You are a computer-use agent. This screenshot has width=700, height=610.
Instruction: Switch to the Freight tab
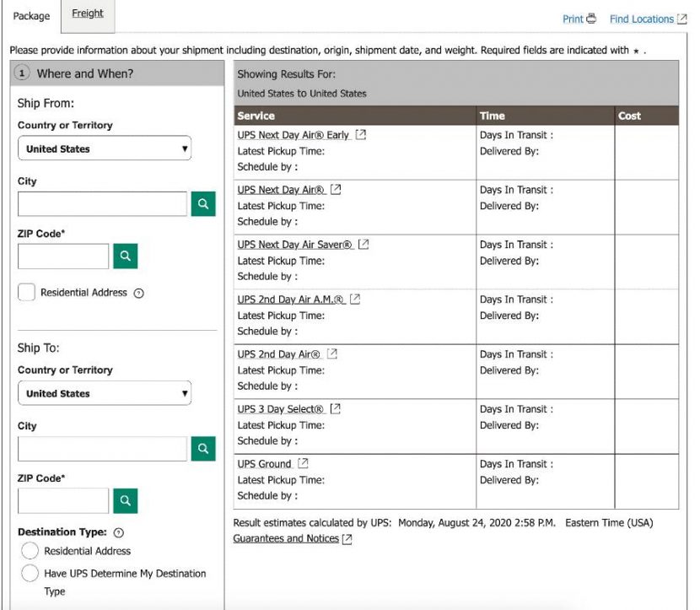pyautogui.click(x=88, y=13)
